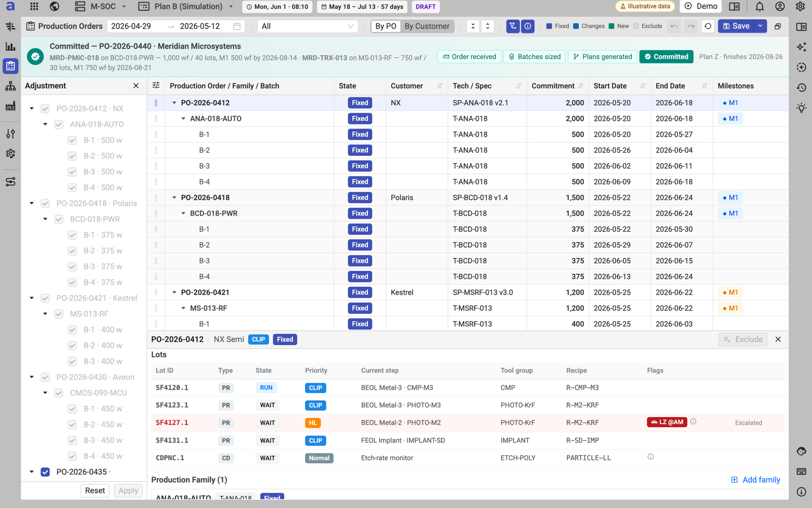Open the All filter dropdown
The height and width of the screenshot is (508, 812).
[x=308, y=26]
